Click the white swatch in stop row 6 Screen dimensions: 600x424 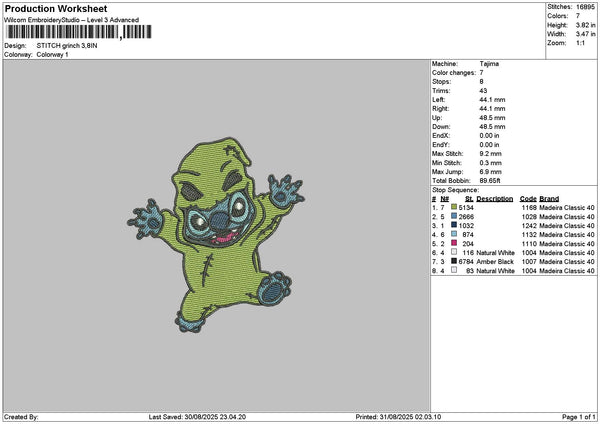(454, 252)
